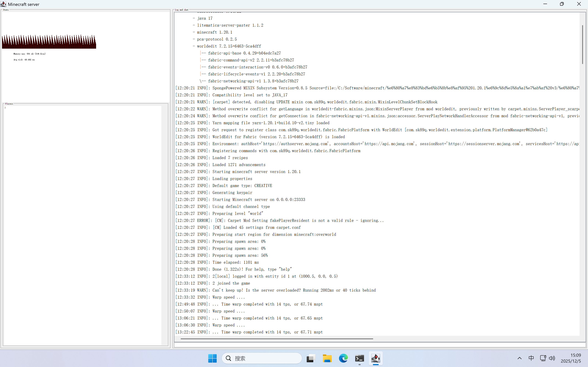Toggle Chinese input method indicator
The width and height of the screenshot is (588, 367).
tap(531, 358)
